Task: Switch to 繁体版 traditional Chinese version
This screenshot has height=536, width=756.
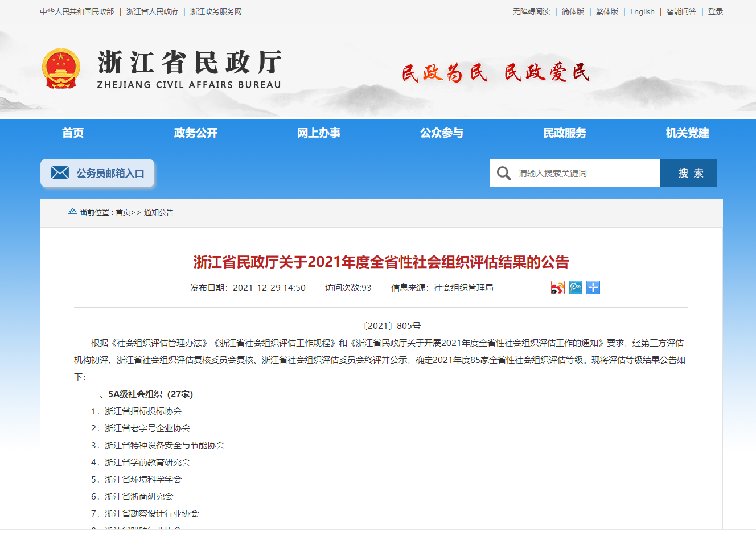Action: coord(606,11)
